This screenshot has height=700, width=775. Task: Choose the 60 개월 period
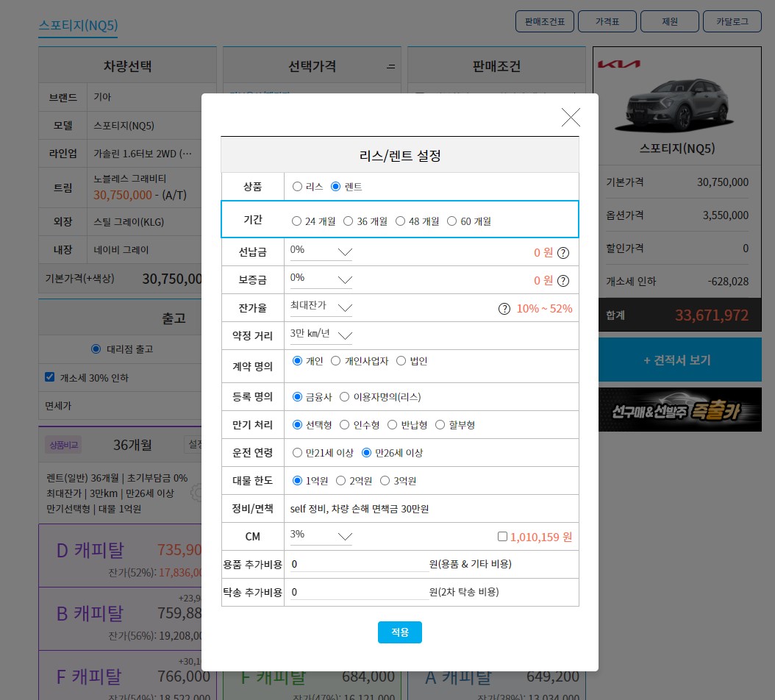tap(451, 221)
